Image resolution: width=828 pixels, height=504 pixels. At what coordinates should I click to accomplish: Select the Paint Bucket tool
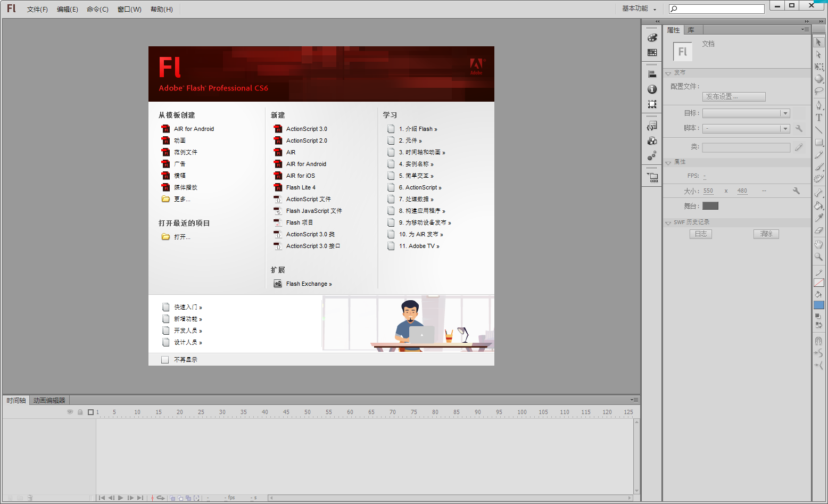tap(819, 205)
